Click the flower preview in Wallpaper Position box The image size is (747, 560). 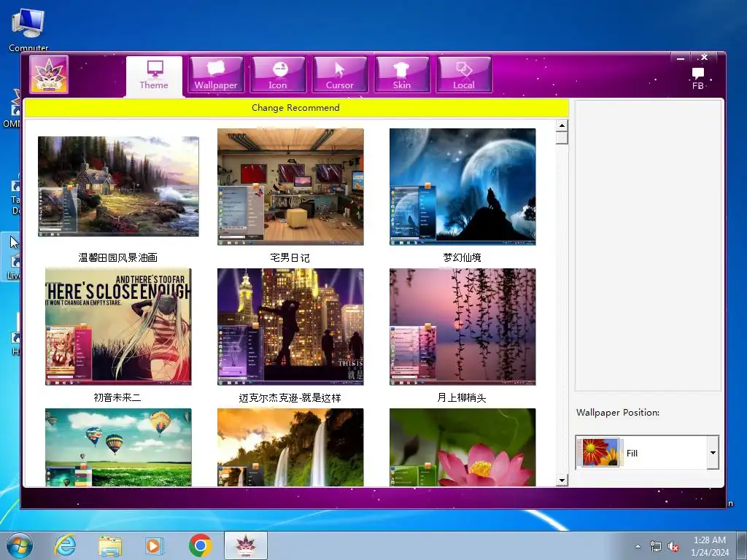tap(598, 452)
